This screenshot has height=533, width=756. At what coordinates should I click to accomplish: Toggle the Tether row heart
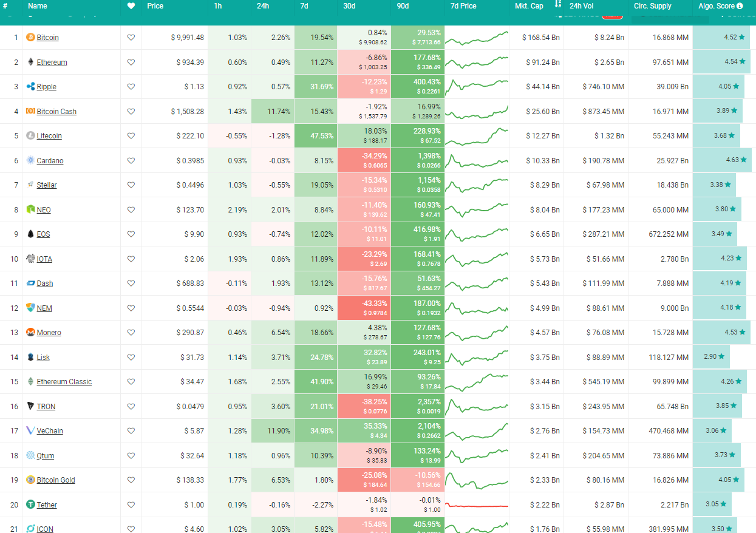pyautogui.click(x=131, y=504)
